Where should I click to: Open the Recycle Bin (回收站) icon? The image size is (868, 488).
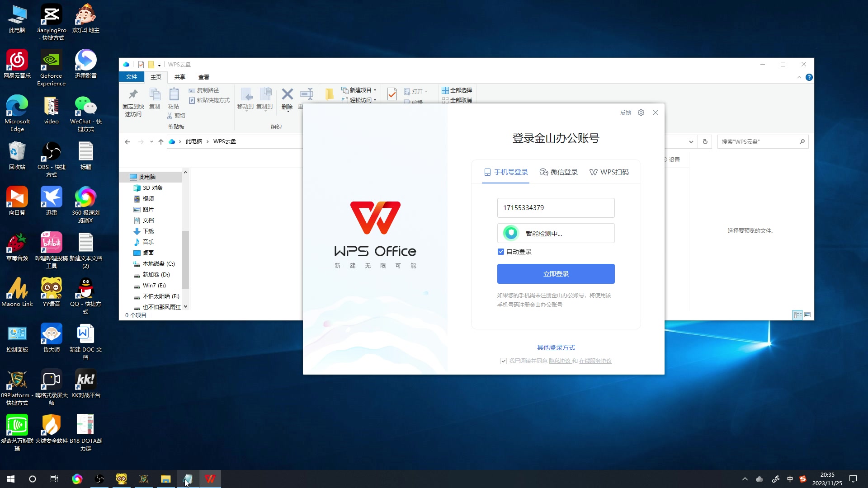(x=17, y=155)
